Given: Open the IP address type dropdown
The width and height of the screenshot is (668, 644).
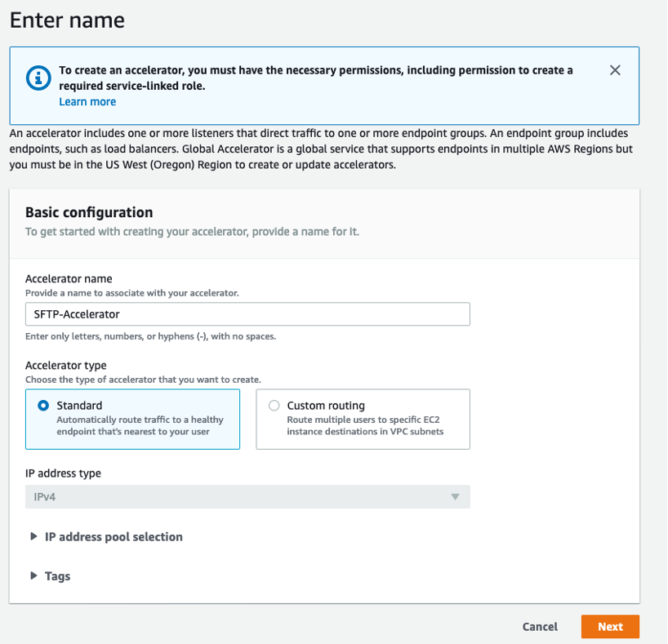Looking at the screenshot, I should 247,496.
